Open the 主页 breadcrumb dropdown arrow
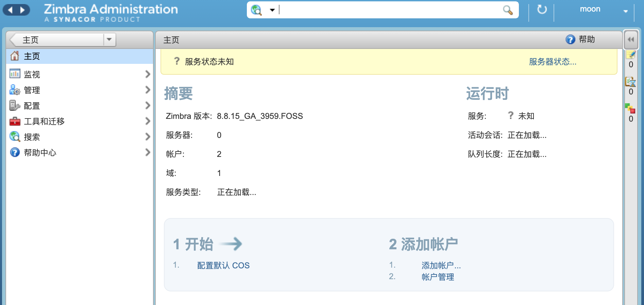 (x=109, y=39)
